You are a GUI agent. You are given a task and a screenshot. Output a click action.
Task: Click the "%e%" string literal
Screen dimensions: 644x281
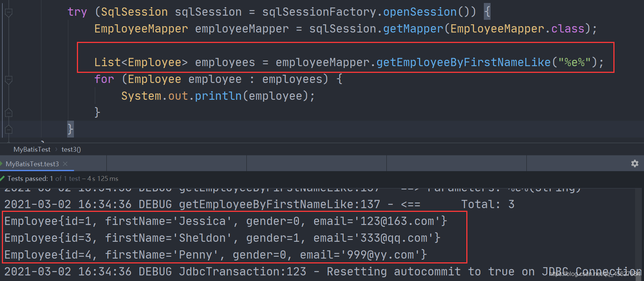(x=574, y=62)
